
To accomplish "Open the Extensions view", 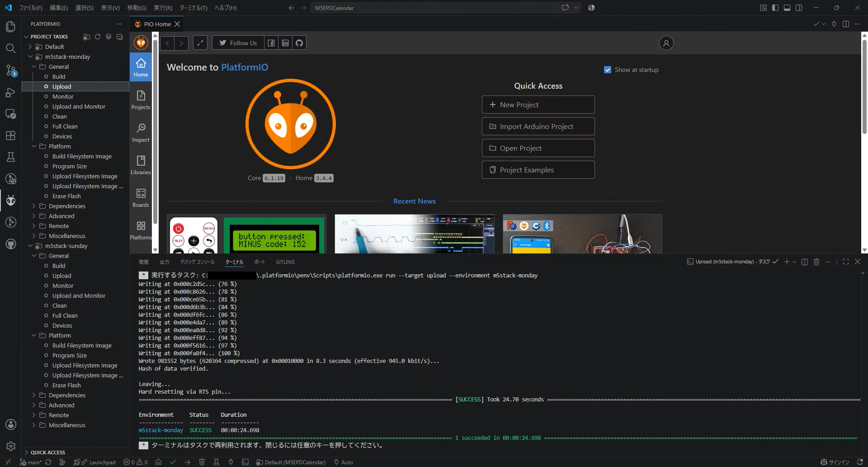I will click(10, 135).
